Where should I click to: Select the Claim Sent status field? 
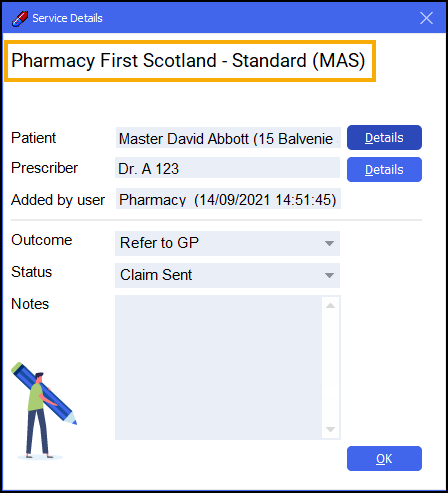[227, 275]
